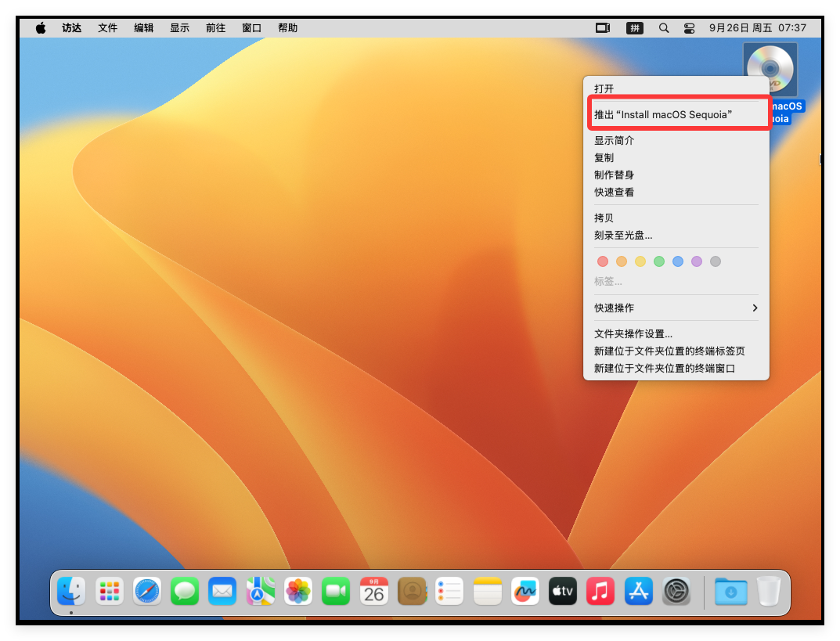This screenshot has height=641, width=840.
Task: Apply the gray tag color
Action: pyautogui.click(x=716, y=261)
